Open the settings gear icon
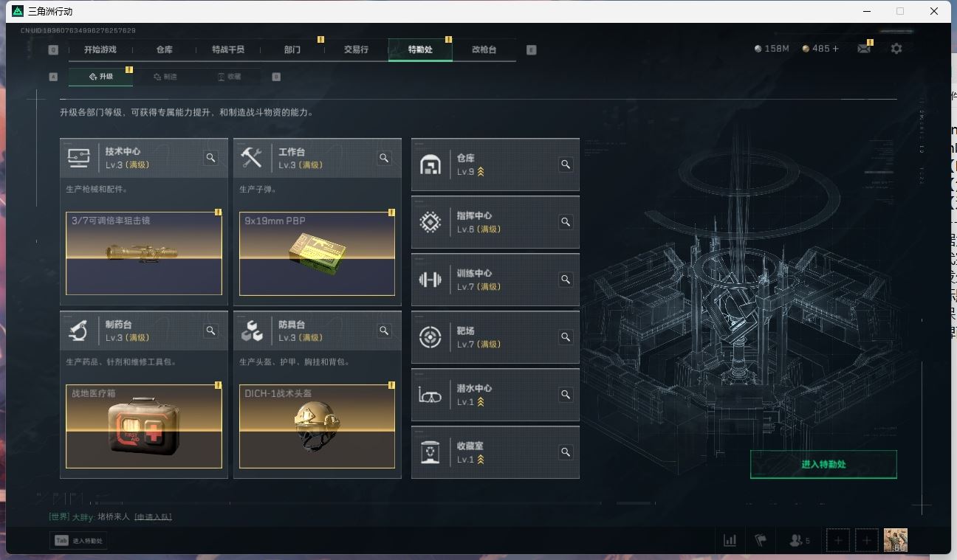 coord(896,49)
